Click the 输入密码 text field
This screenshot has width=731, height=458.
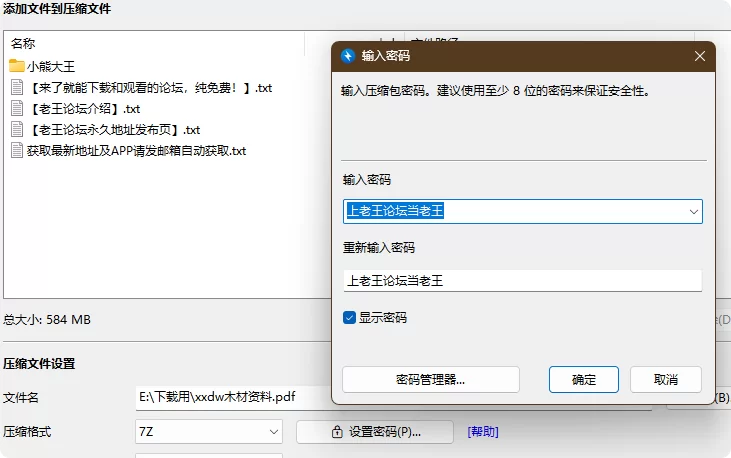point(523,212)
